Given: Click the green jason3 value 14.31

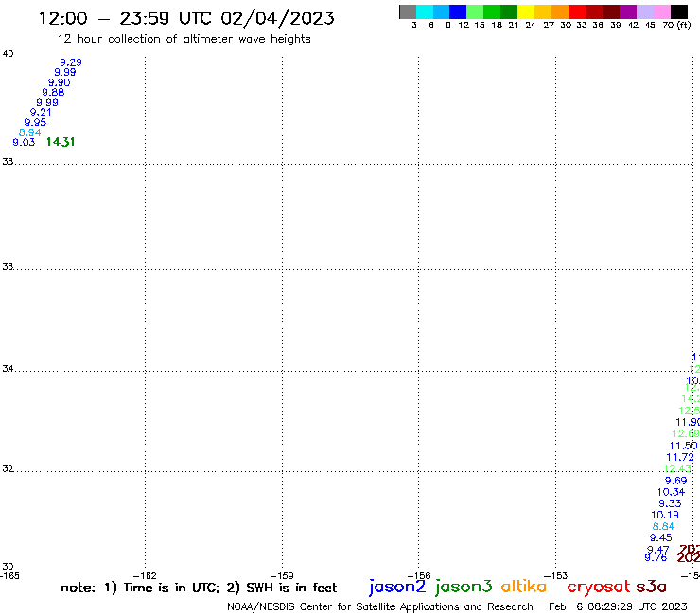Looking at the screenshot, I should click(61, 142).
